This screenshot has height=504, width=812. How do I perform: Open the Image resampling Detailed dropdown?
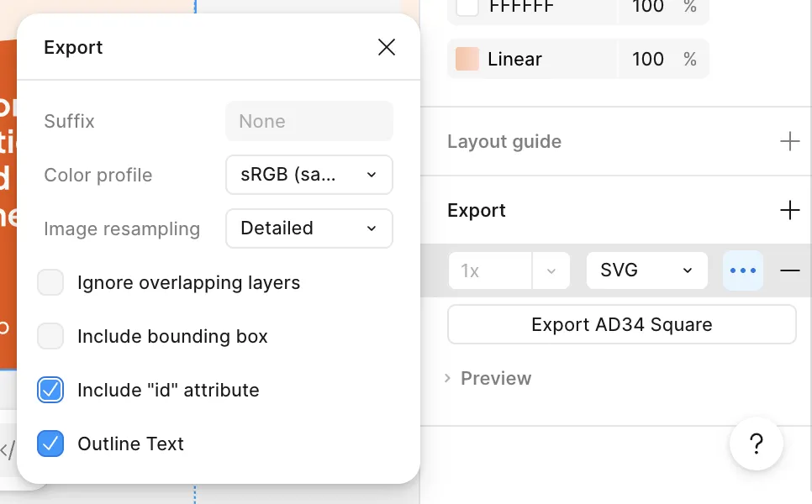(308, 228)
